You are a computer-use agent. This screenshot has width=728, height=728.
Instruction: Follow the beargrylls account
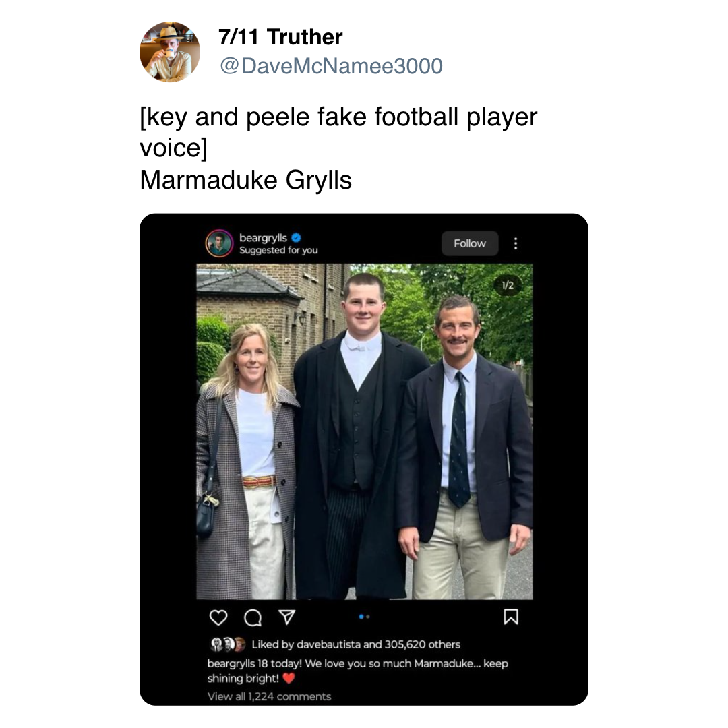click(469, 243)
